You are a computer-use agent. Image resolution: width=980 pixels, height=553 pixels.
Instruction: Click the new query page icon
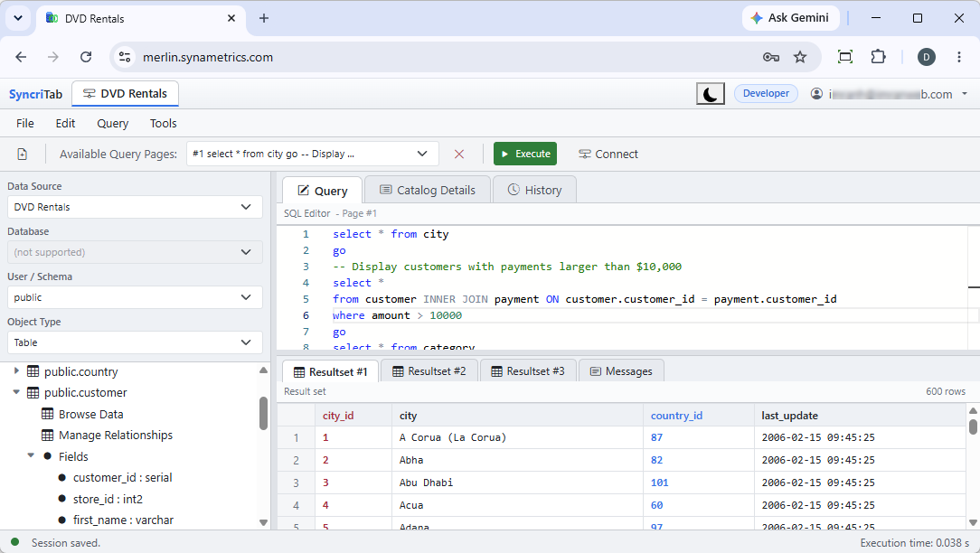[23, 155]
